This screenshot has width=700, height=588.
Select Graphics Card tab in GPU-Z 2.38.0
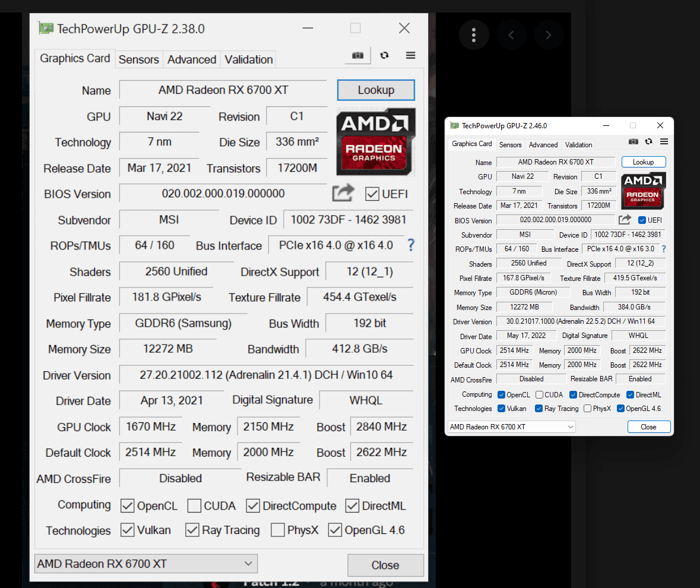(x=75, y=58)
